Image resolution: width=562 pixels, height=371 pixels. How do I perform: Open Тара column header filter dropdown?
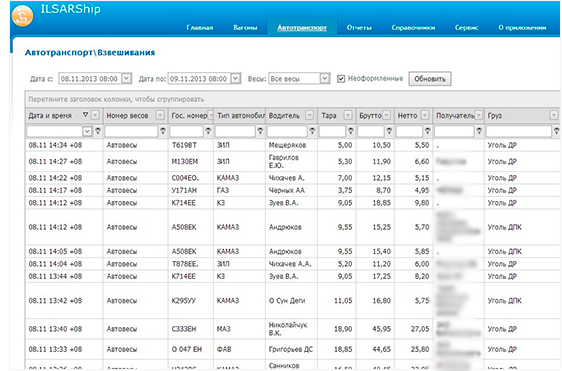pyautogui.click(x=348, y=115)
